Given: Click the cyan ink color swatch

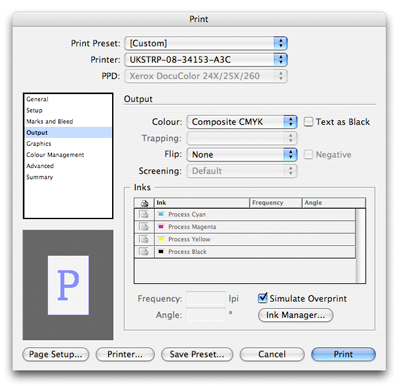Looking at the screenshot, I should (161, 214).
